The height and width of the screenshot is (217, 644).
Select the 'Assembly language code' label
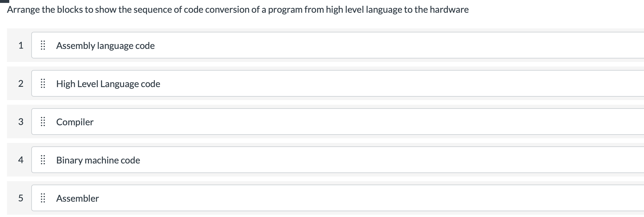coord(105,46)
